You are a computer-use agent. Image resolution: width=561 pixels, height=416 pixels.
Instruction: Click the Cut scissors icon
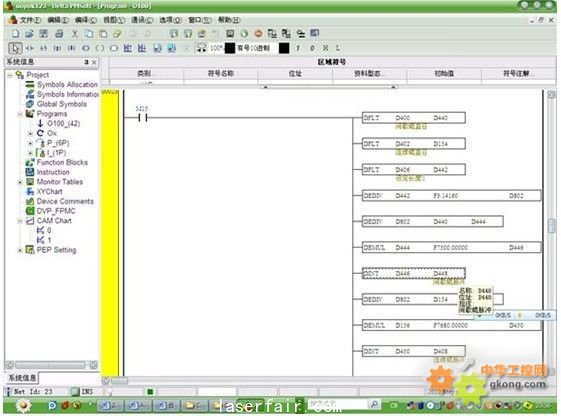click(x=74, y=34)
